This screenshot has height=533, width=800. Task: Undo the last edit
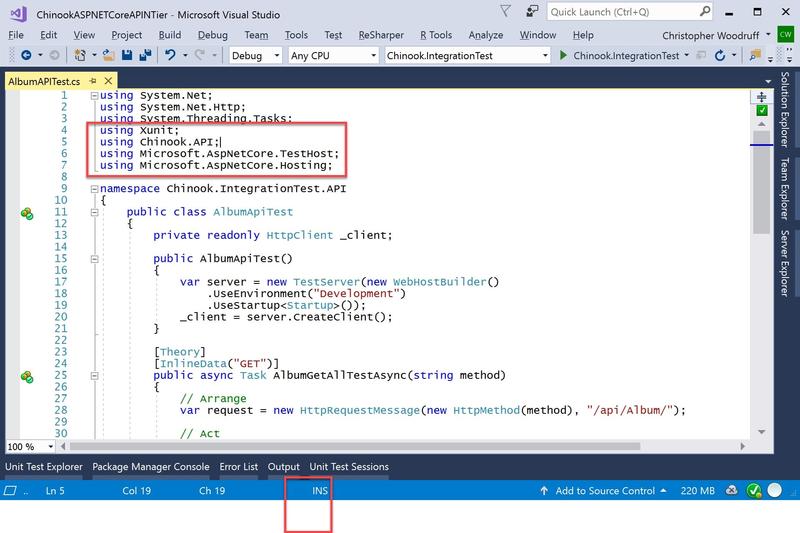[170, 55]
